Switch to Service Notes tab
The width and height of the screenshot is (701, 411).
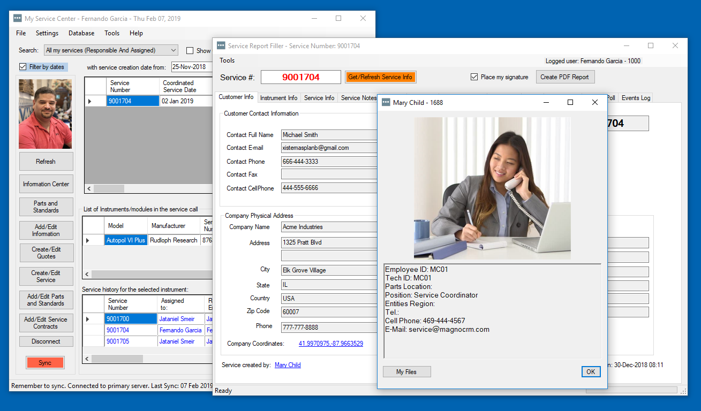click(359, 98)
